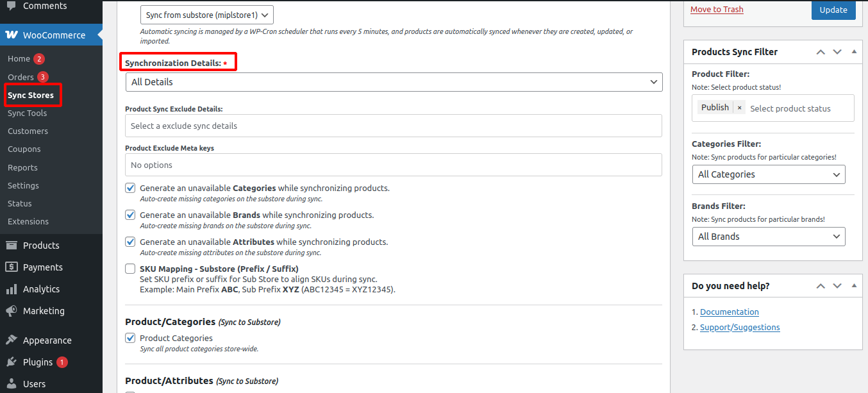
Task: Toggle the Product Categories sync checkbox
Action: 130,338
